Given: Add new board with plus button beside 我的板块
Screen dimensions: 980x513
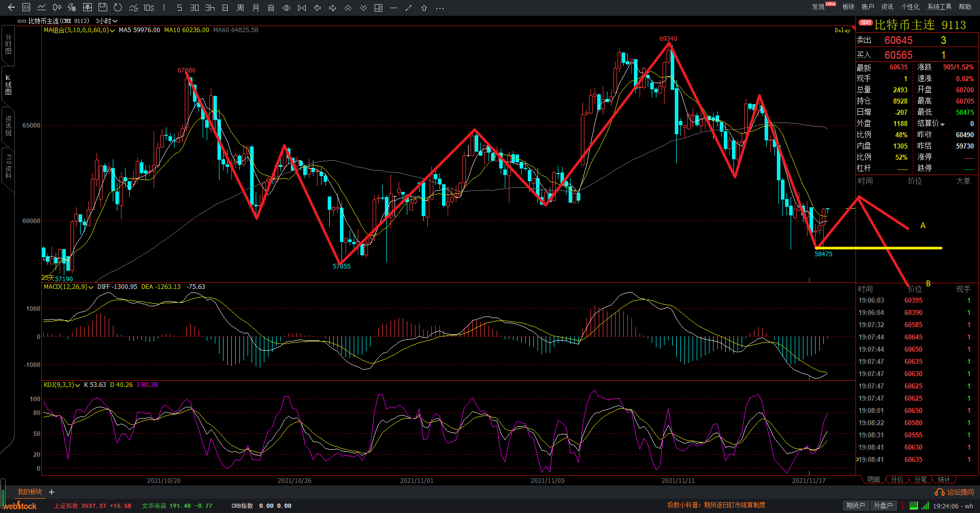Looking at the screenshot, I should 52,492.
